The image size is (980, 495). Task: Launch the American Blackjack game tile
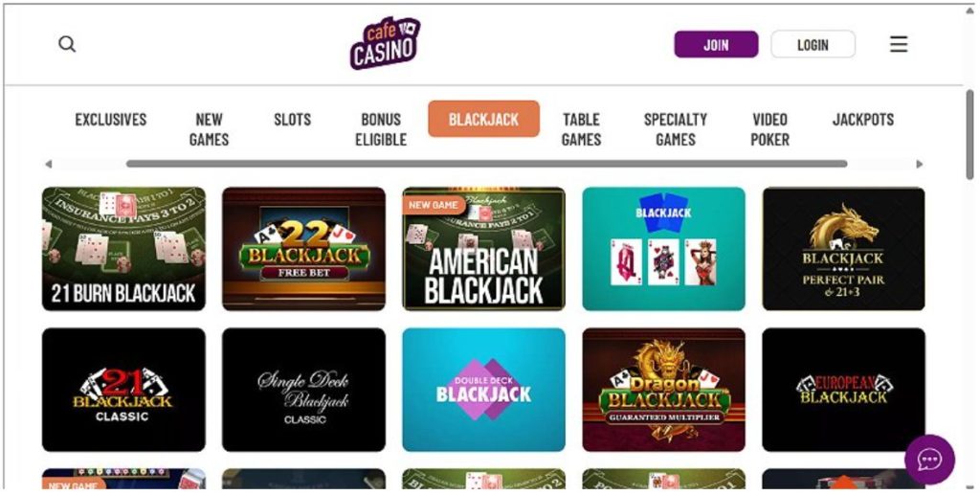coord(483,249)
